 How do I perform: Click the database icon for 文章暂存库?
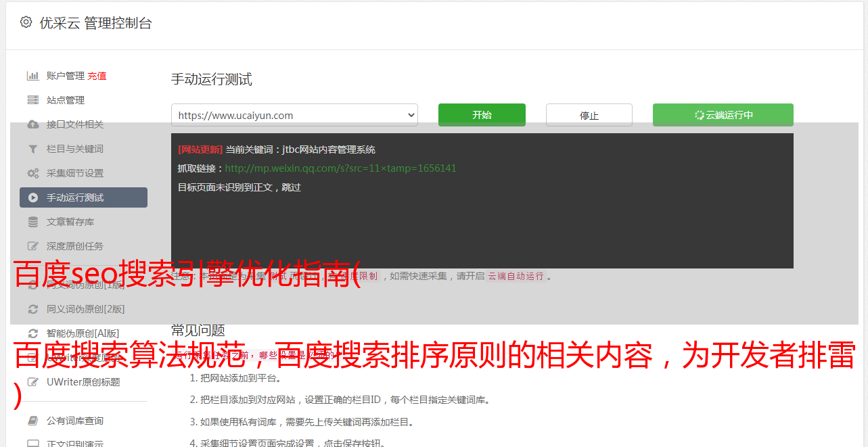point(32,222)
